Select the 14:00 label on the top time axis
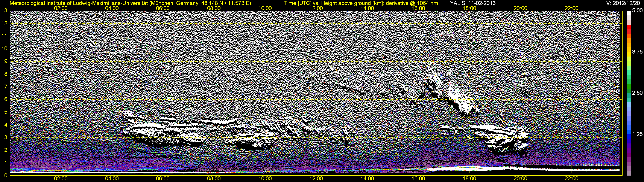The height and width of the screenshot is (182, 644). [x=367, y=8]
